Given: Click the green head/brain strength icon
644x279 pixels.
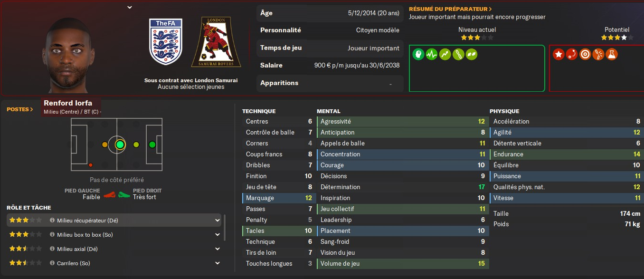Looking at the screenshot, I should pos(418,54).
